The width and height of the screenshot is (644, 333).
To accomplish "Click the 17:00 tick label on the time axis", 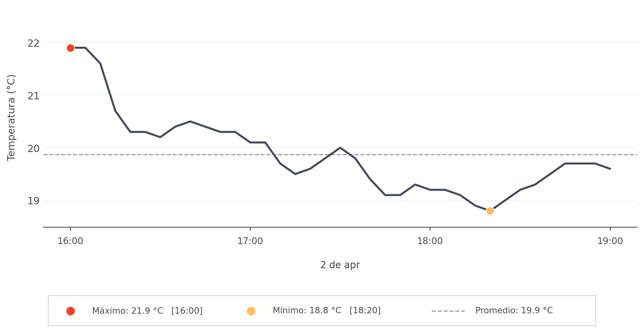I will 250,241.
